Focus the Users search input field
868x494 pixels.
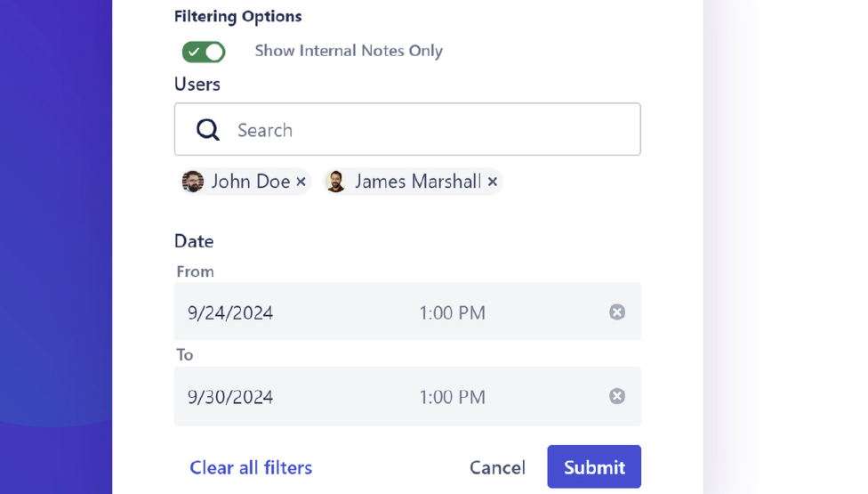click(427, 130)
